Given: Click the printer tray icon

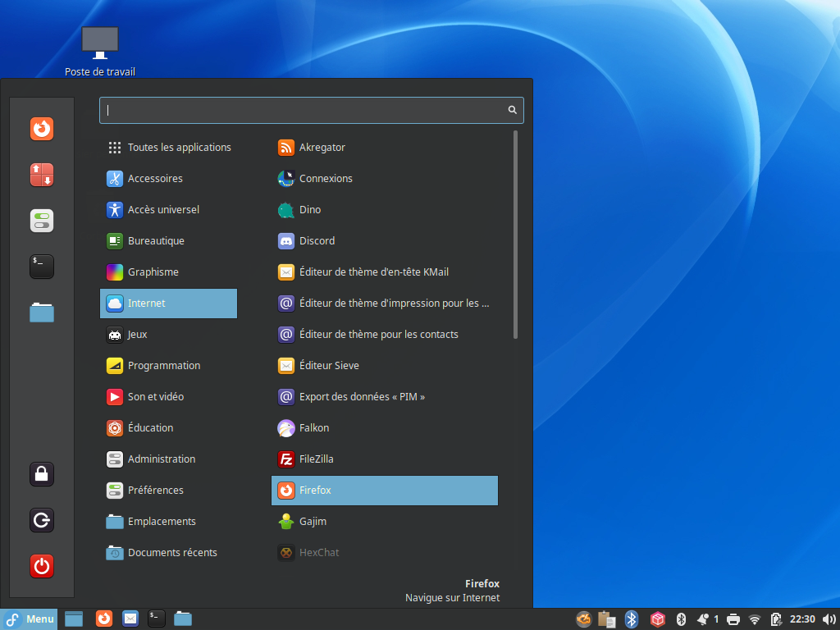Looking at the screenshot, I should pos(733,620).
